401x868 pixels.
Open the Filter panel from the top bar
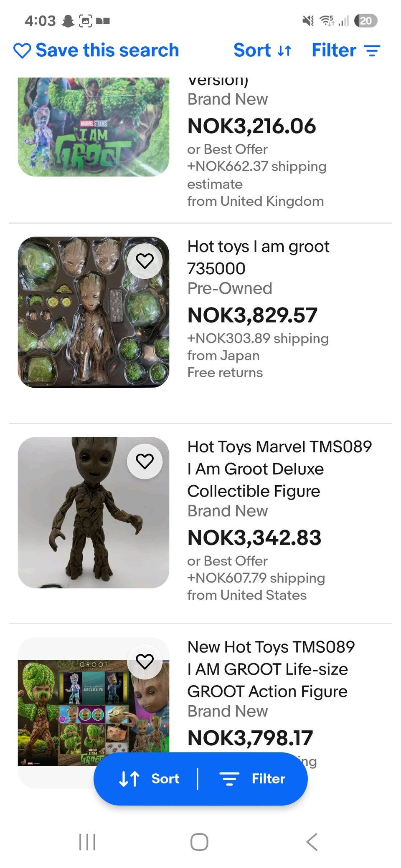(x=346, y=50)
